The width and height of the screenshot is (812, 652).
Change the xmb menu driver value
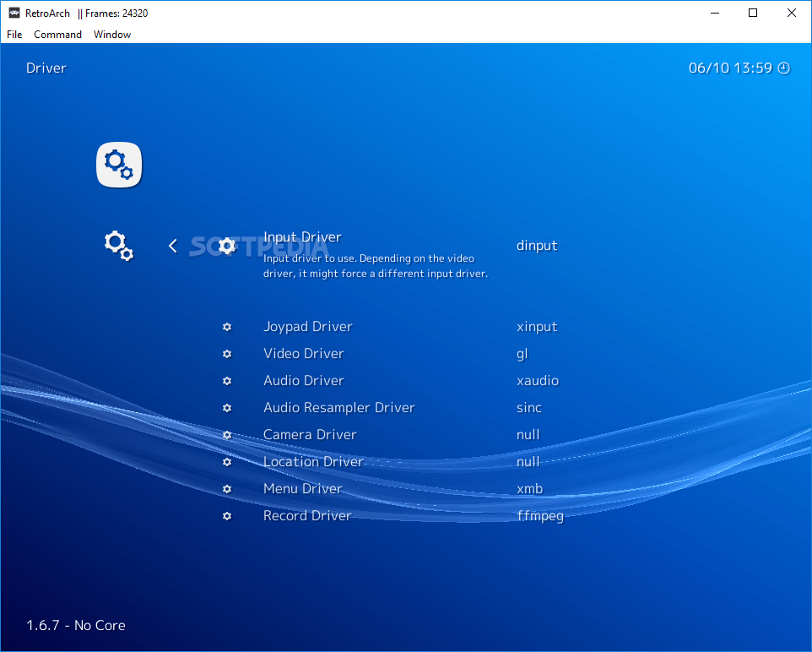tap(530, 488)
